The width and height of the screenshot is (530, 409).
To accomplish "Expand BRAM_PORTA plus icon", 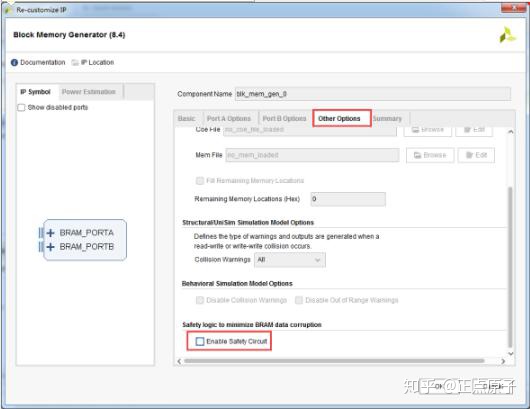I will tap(50, 233).
